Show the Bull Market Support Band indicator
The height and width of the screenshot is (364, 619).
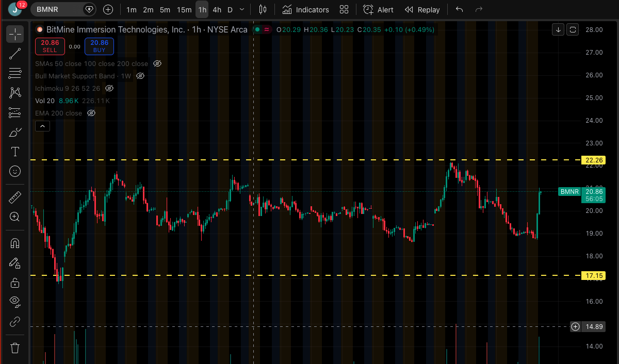[x=140, y=76]
